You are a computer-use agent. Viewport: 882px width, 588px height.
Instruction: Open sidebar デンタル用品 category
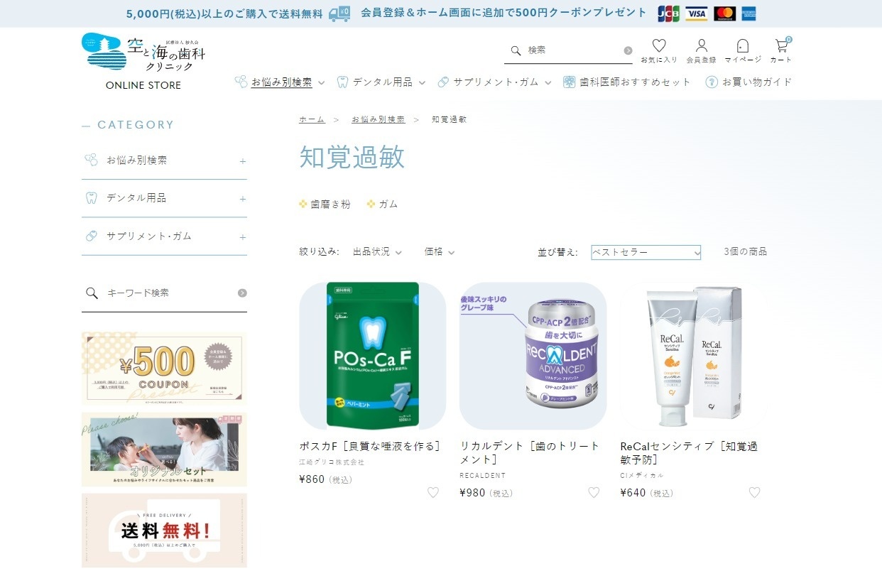coord(136,197)
